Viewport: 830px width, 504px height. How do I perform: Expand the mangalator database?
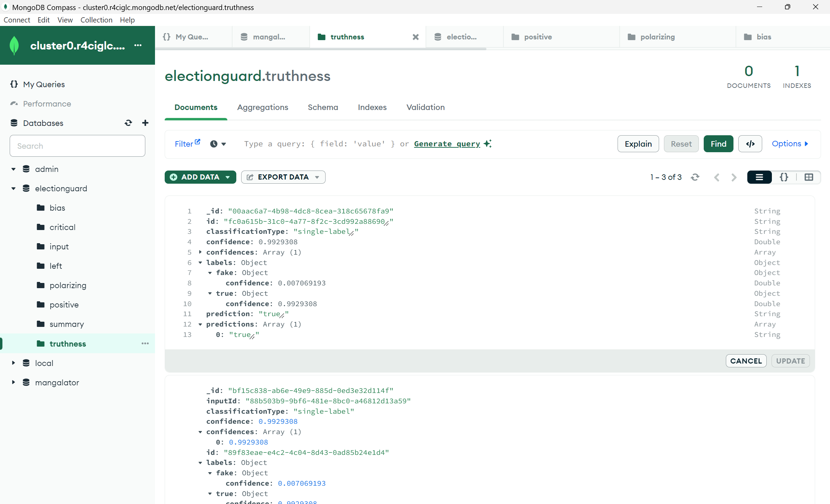13,382
